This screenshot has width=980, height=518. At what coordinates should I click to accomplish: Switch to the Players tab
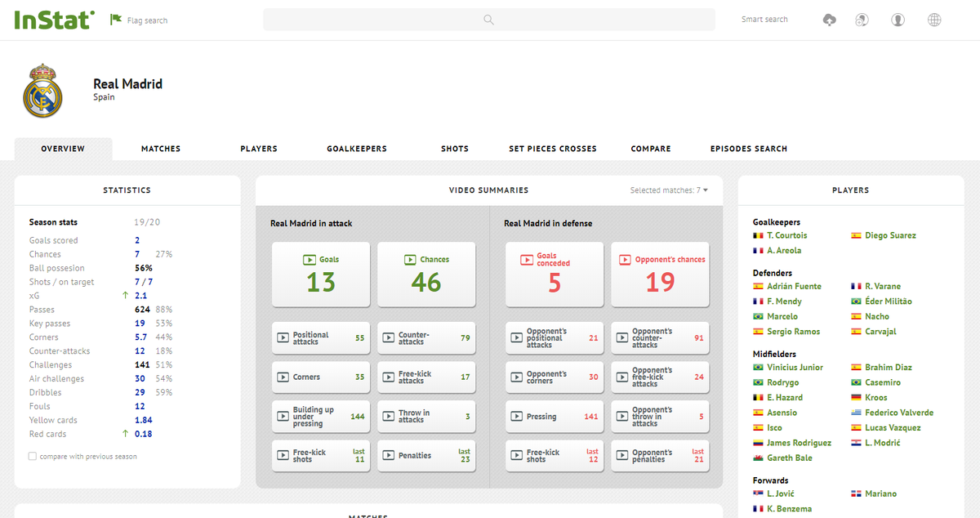259,149
